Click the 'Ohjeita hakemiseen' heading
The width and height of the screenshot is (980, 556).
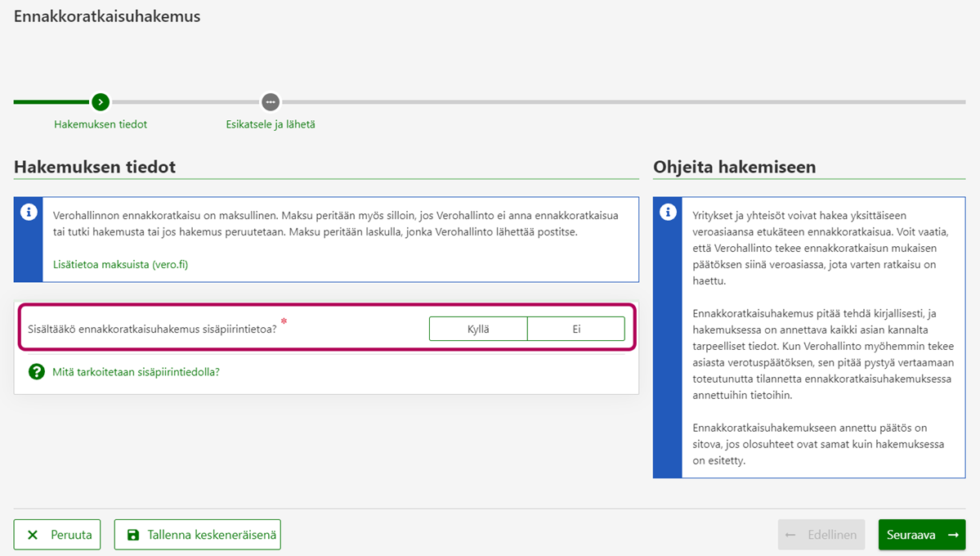click(734, 168)
